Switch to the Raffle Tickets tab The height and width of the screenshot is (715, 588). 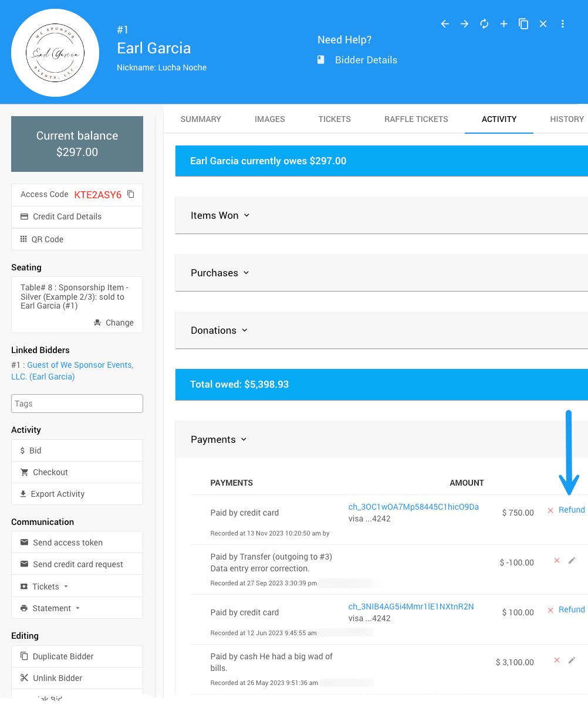(416, 119)
